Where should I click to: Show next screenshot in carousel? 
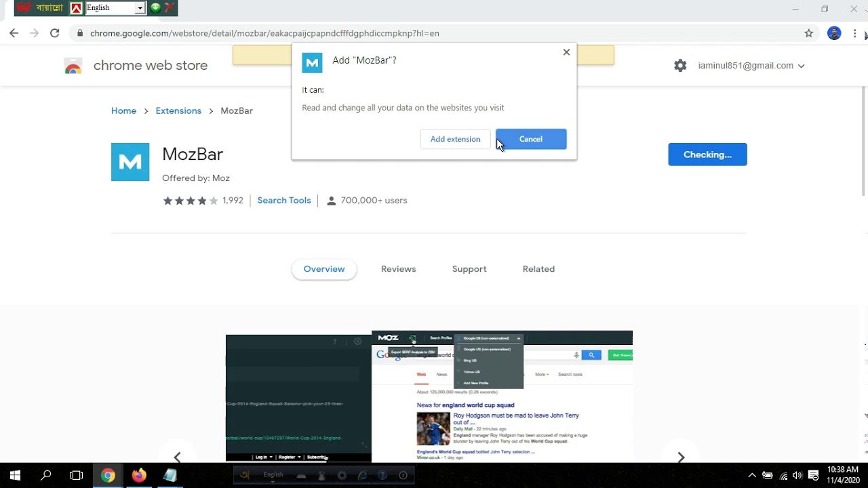pyautogui.click(x=681, y=457)
